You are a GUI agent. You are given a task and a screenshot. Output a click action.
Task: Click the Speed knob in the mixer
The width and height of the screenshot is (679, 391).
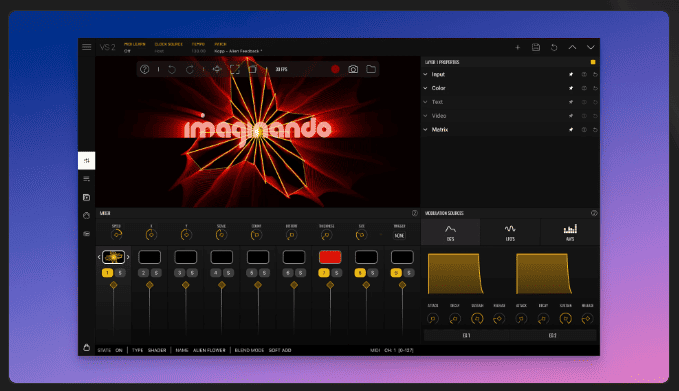tap(116, 235)
